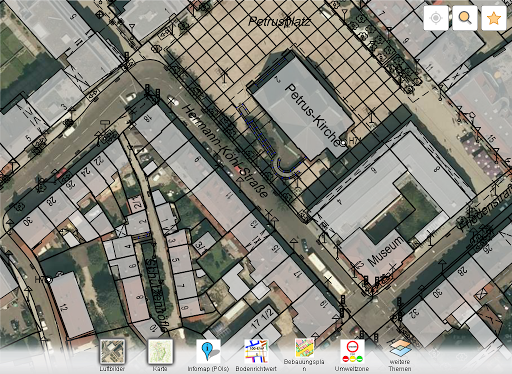This screenshot has width=512, height=374.
Task: Toggle the Umweltzone theme icon
Action: click(352, 351)
